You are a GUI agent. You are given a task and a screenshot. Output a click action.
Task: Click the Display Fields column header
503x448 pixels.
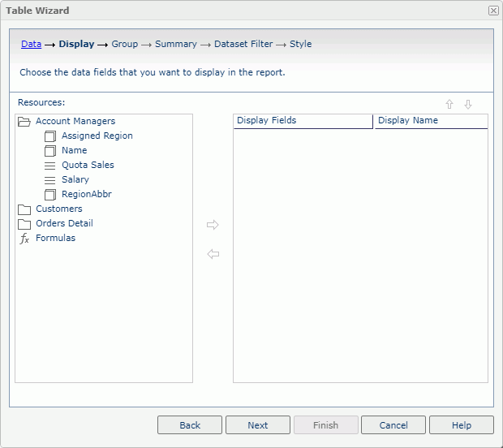tap(303, 121)
